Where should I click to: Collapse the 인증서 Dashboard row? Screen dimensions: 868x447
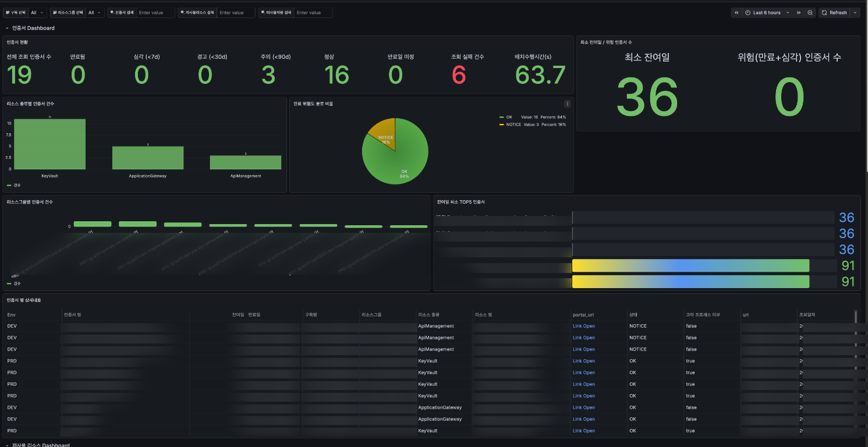pyautogui.click(x=30, y=28)
